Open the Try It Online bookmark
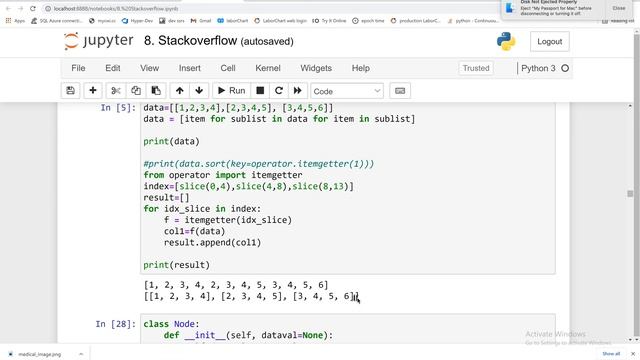Screen dimensions: 640x360 click(x=329, y=21)
